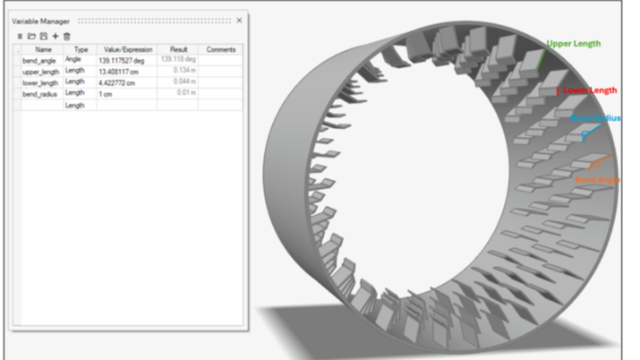Click the Bend Angle label in the viewport

tap(597, 180)
